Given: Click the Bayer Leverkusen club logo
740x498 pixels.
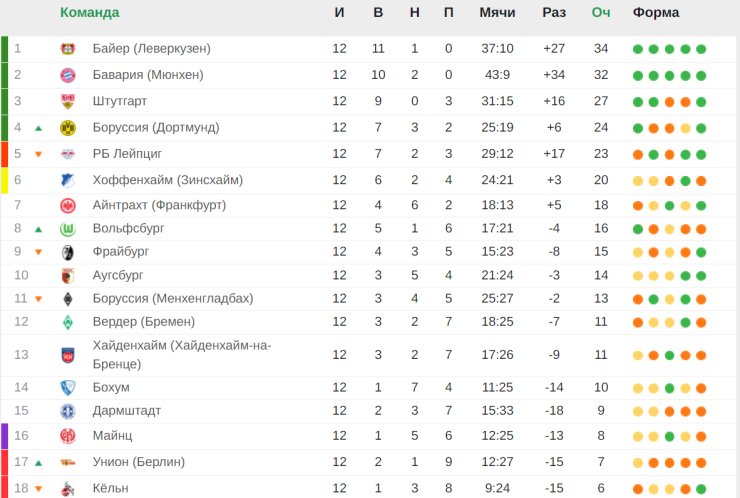Looking at the screenshot, I should (x=68, y=49).
